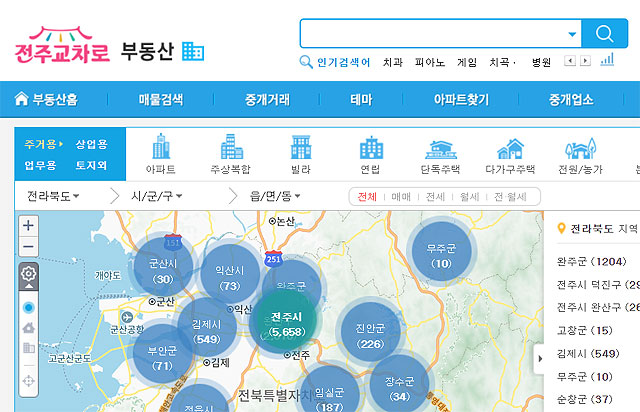Open the 중개업소 menu
The height and width of the screenshot is (412, 640).
[x=571, y=100]
